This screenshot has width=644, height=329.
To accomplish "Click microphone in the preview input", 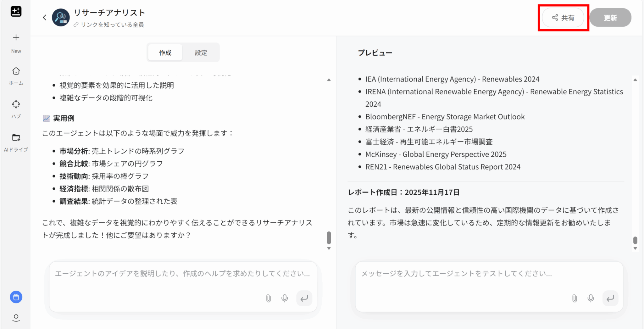I will tap(591, 298).
